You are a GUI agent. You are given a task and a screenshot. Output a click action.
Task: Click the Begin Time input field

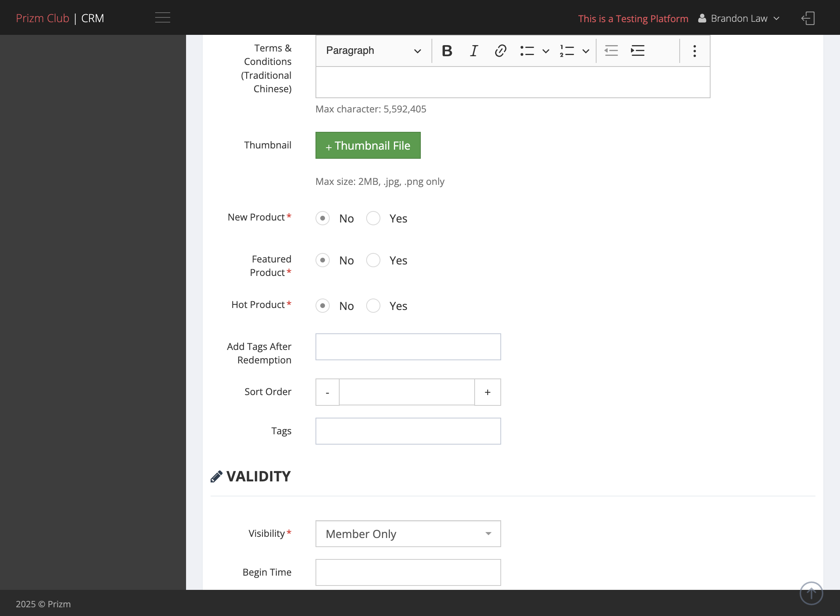tap(408, 572)
